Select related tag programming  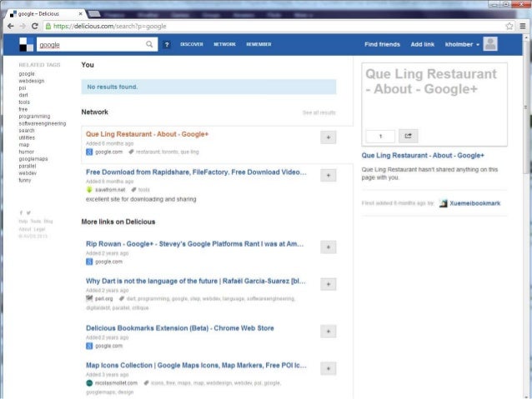[x=34, y=117]
